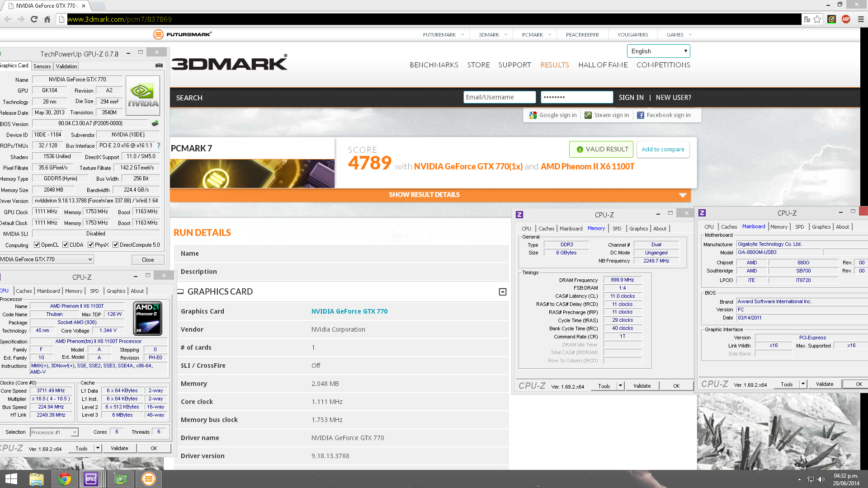Screen dimensions: 868x488
Task: Click the translate page icon
Action: click(807, 19)
